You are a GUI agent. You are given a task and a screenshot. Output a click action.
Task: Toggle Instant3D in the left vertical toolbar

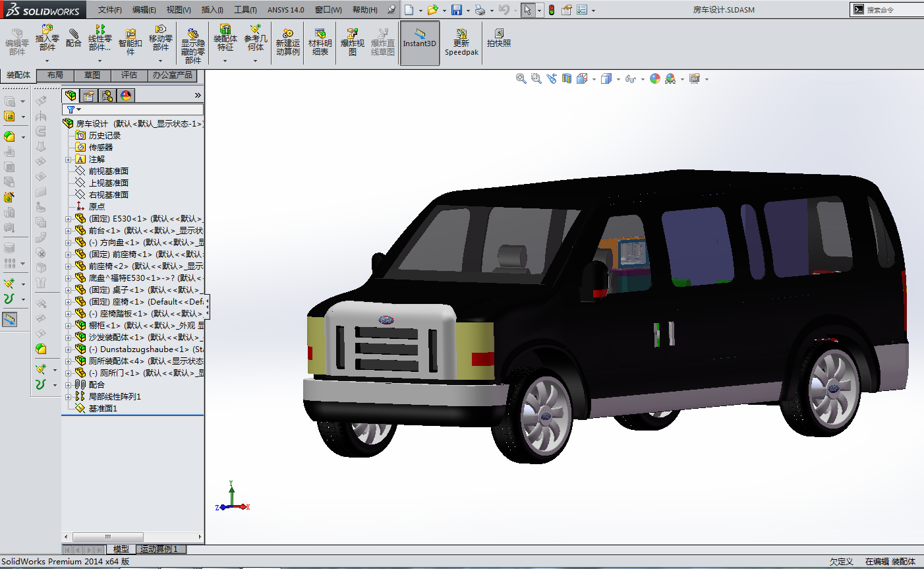pos(9,319)
